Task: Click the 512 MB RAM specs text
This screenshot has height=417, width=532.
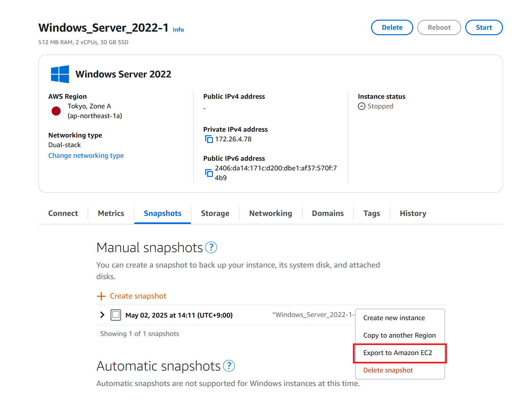Action: (x=83, y=42)
